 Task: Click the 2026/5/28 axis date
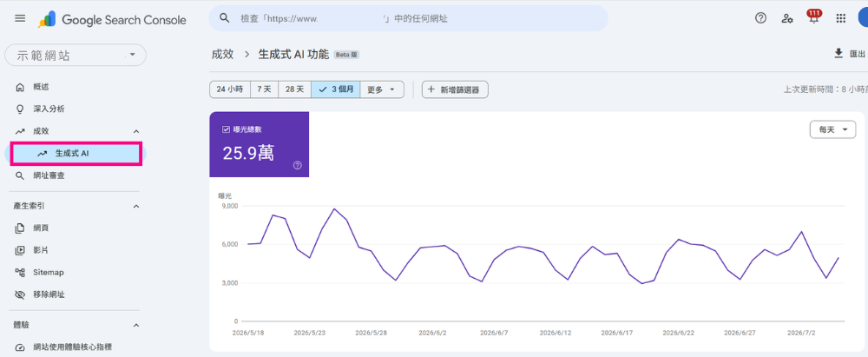click(372, 334)
